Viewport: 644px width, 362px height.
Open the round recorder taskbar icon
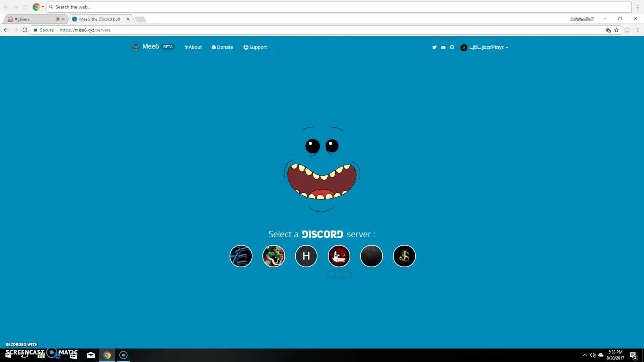point(123,355)
